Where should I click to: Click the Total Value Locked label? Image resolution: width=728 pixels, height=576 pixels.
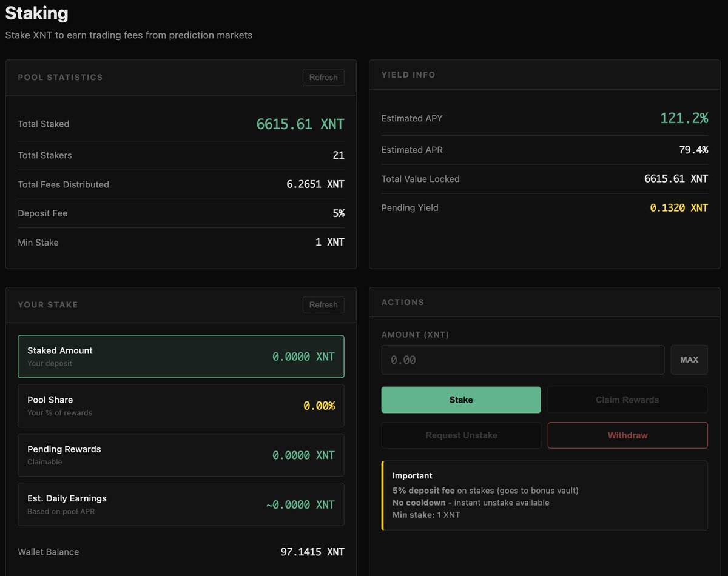pyautogui.click(x=420, y=179)
